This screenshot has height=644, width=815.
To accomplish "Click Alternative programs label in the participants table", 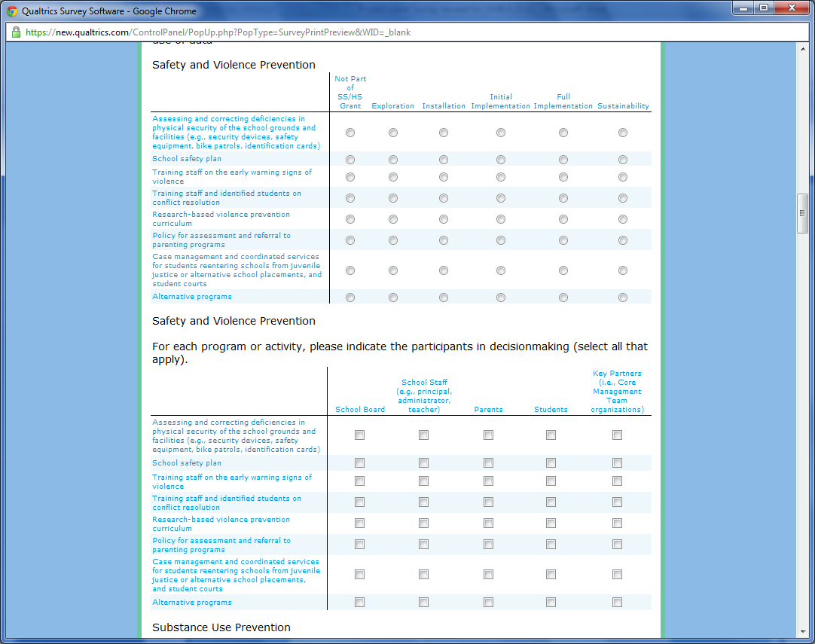I will (192, 603).
